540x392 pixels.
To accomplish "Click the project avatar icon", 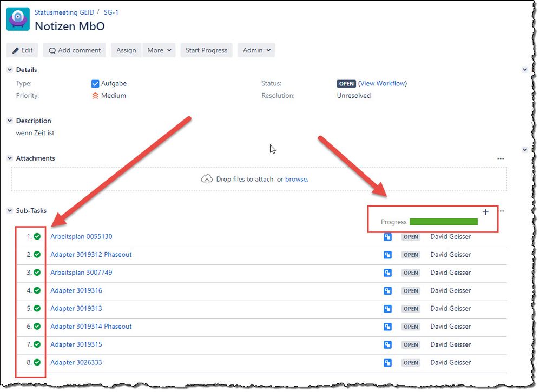I will pos(18,19).
